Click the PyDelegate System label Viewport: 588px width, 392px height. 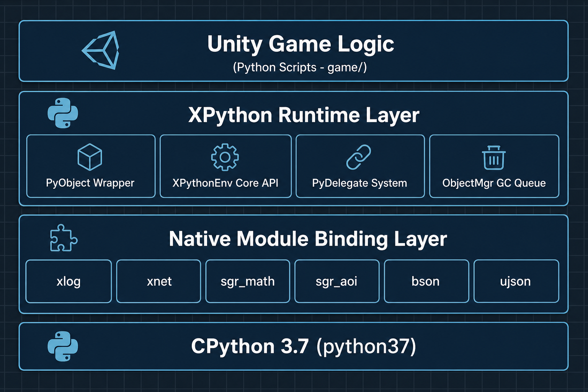(359, 183)
